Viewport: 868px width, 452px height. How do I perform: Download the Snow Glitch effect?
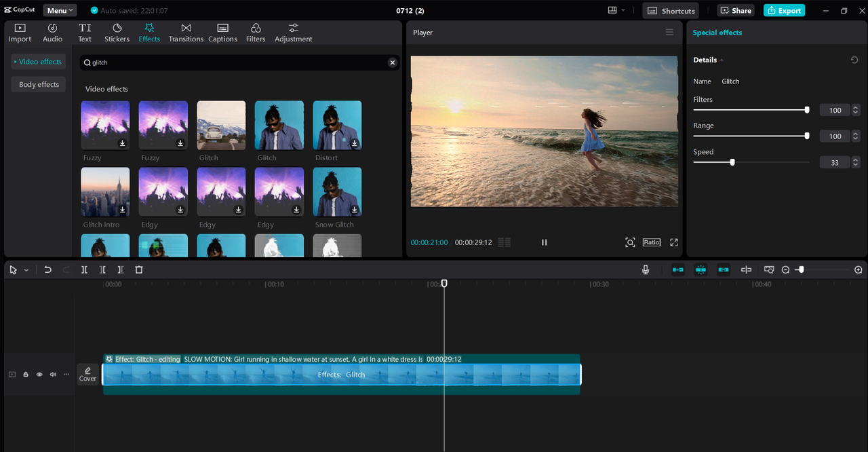(x=355, y=210)
